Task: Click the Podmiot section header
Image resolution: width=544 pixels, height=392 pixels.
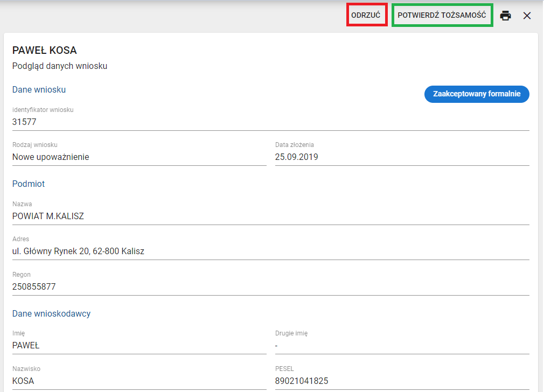Action: tap(29, 184)
